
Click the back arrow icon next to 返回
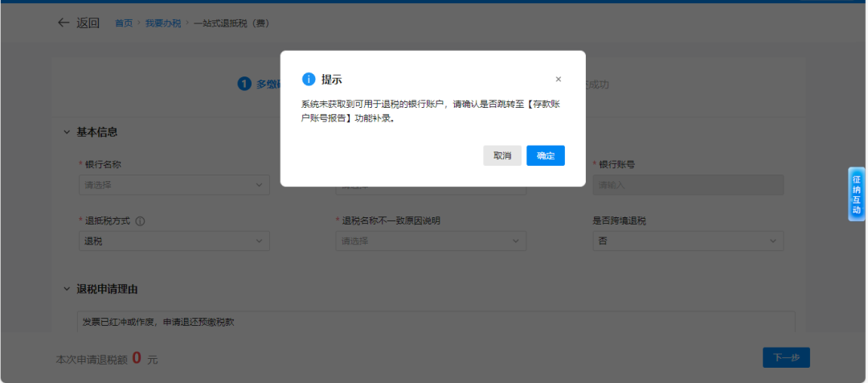click(x=63, y=23)
